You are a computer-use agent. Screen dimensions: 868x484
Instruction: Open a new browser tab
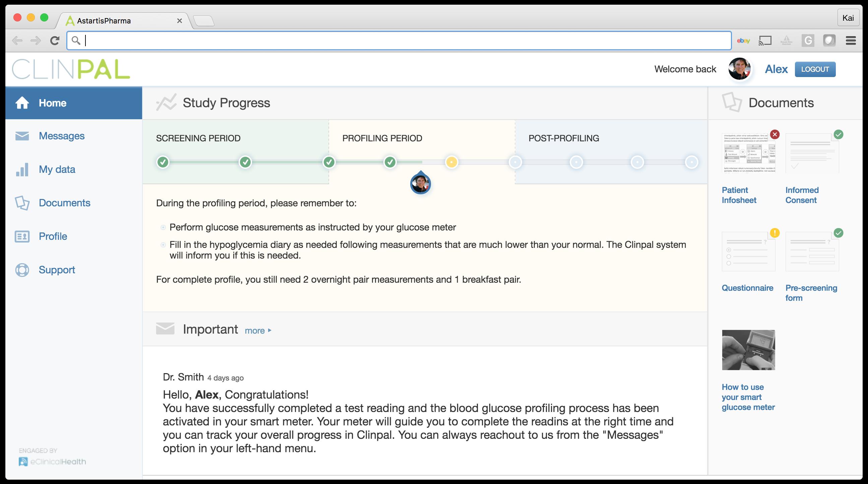(204, 21)
